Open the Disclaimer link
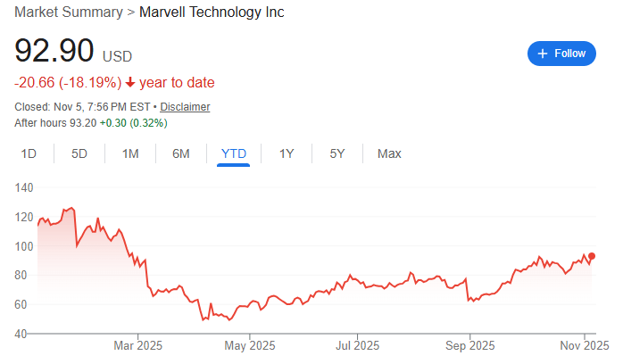This screenshot has height=364, width=623. [185, 107]
